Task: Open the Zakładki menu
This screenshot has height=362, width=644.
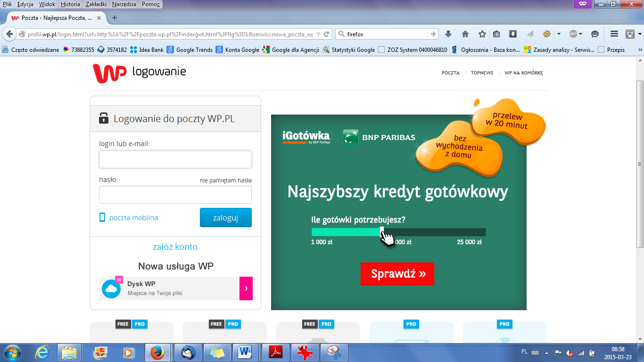Action: (96, 4)
